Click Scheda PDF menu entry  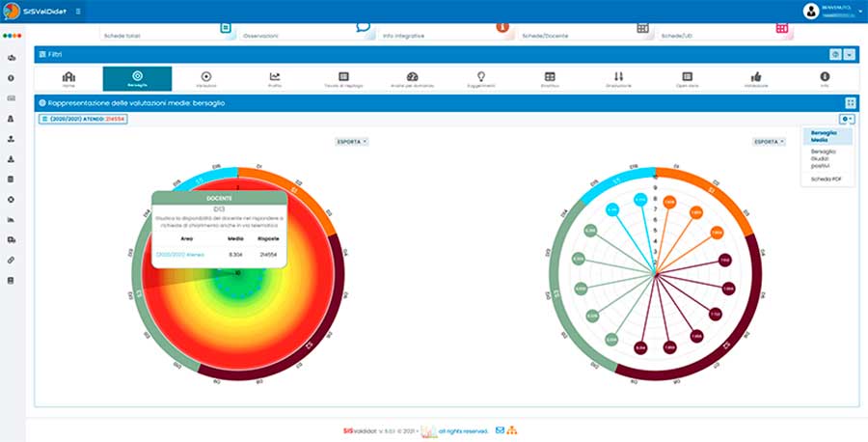[x=826, y=180]
